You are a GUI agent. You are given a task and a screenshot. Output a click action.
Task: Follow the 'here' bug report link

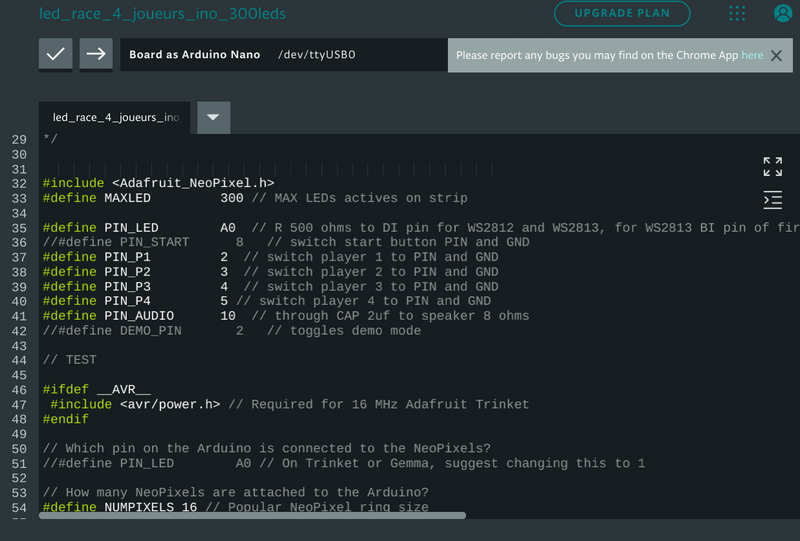752,56
